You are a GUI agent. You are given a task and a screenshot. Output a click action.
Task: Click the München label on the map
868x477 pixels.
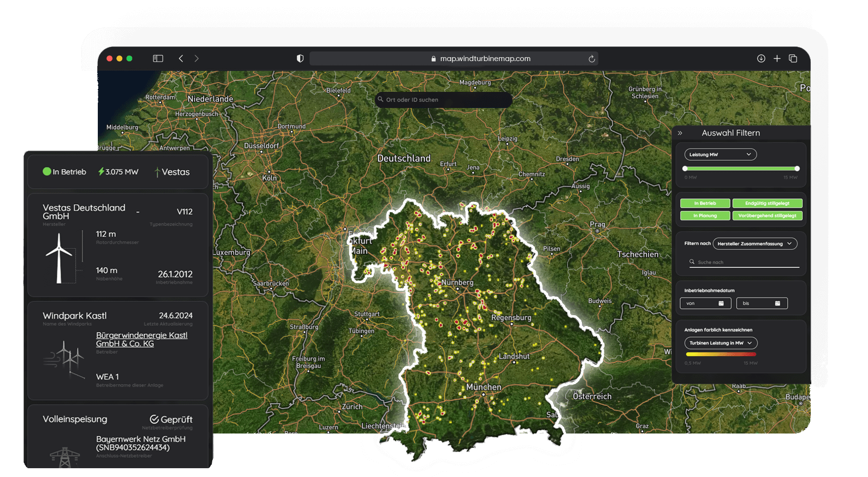484,387
